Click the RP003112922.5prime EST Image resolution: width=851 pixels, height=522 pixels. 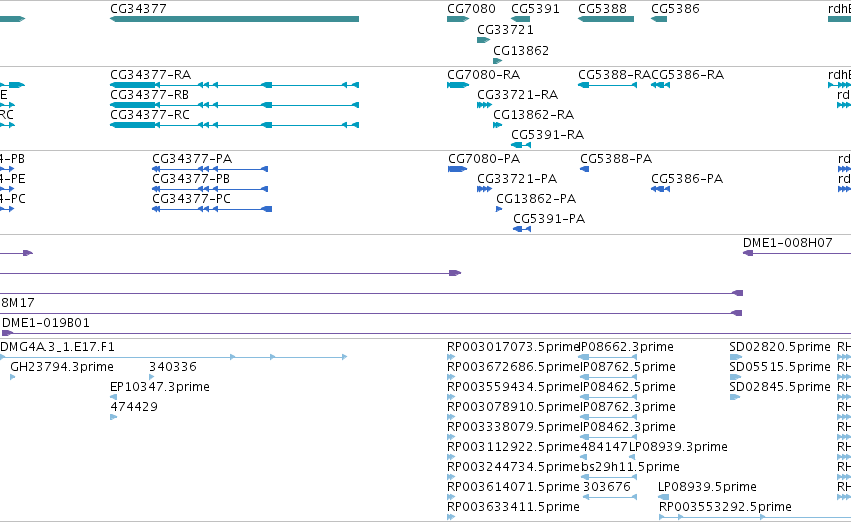coord(451,457)
